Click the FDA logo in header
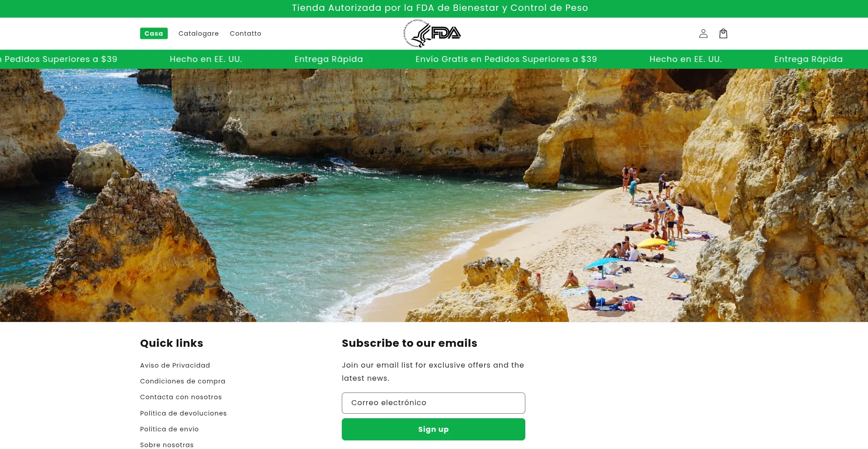The image size is (868, 449). 432,33
